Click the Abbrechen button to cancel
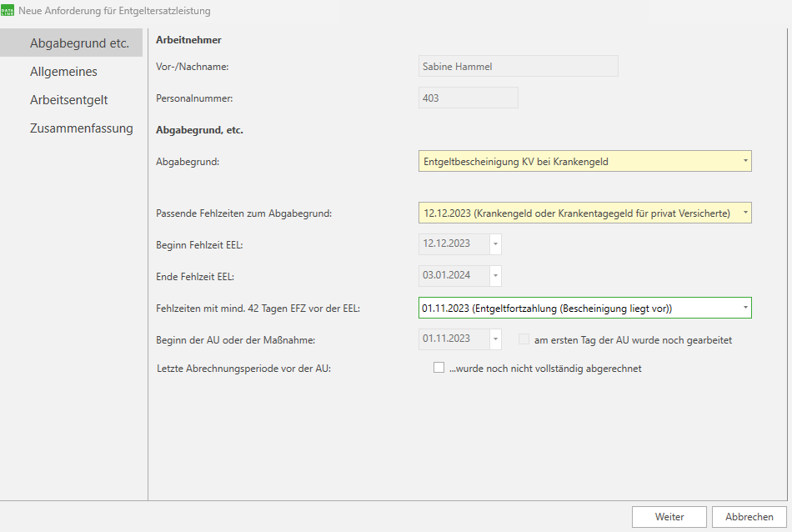Screen dimensions: 792x532 click(x=749, y=517)
